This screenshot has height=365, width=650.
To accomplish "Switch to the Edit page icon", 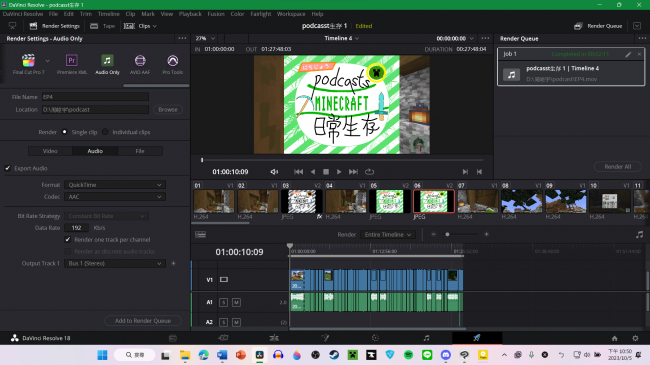I will click(274, 338).
